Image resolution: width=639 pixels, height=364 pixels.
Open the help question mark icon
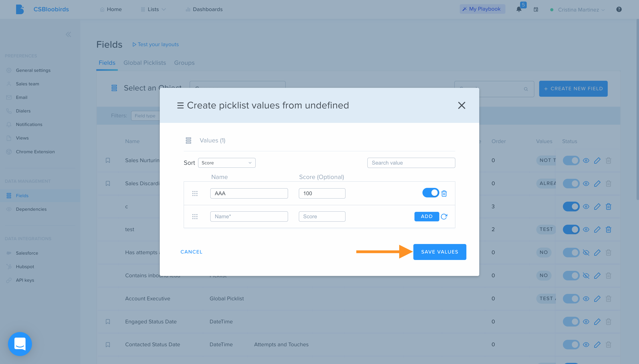click(x=619, y=10)
